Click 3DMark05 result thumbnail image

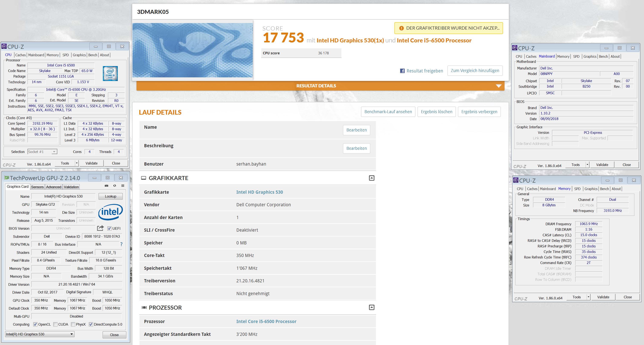pyautogui.click(x=193, y=50)
